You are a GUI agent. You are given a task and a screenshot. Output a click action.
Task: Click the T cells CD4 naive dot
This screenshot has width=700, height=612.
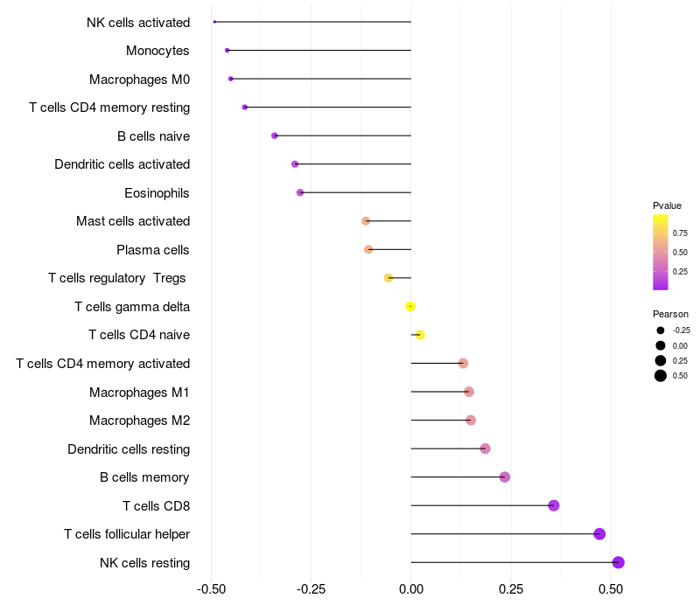tap(420, 335)
